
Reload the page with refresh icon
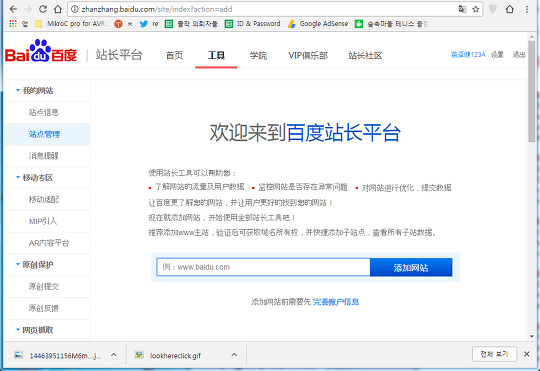43,9
